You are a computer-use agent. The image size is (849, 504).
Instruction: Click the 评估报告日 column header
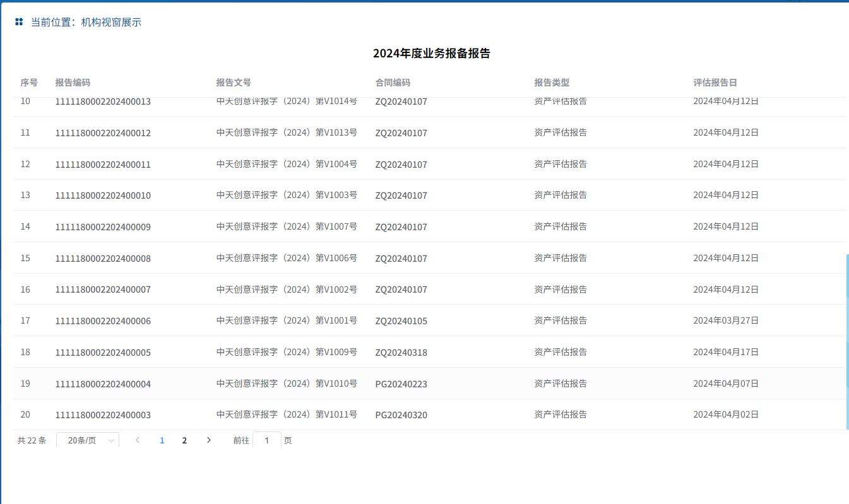(x=715, y=83)
